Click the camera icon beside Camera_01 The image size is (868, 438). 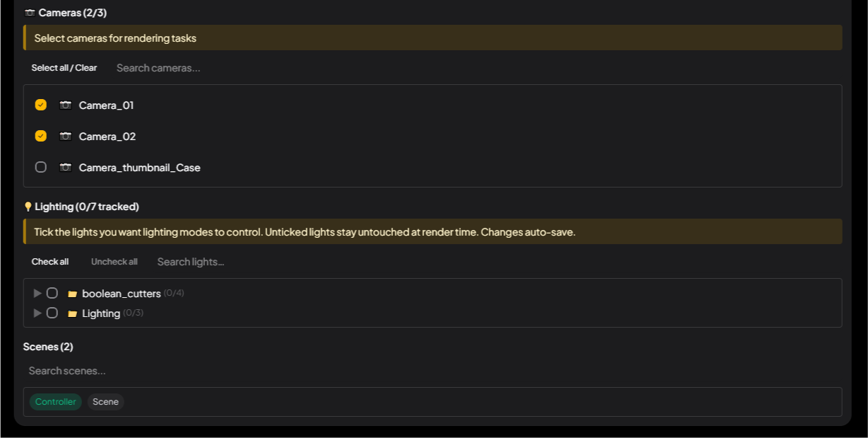(66, 105)
